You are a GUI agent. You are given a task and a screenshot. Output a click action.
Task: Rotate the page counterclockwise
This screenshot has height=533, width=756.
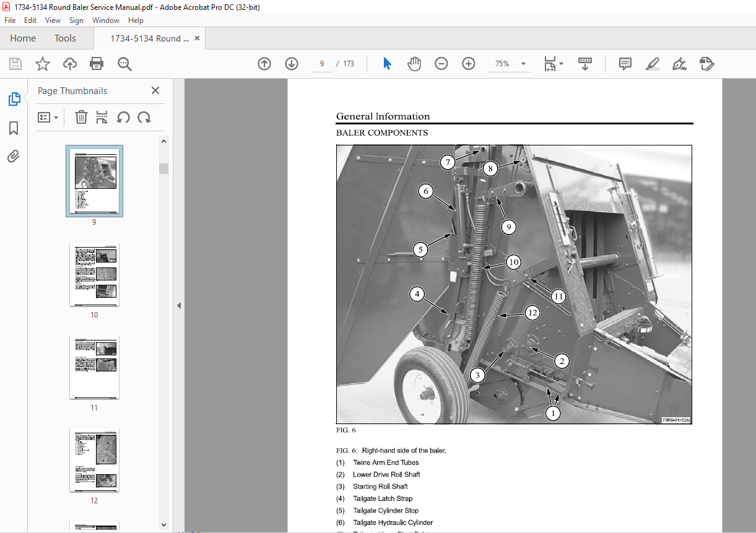pos(123,117)
